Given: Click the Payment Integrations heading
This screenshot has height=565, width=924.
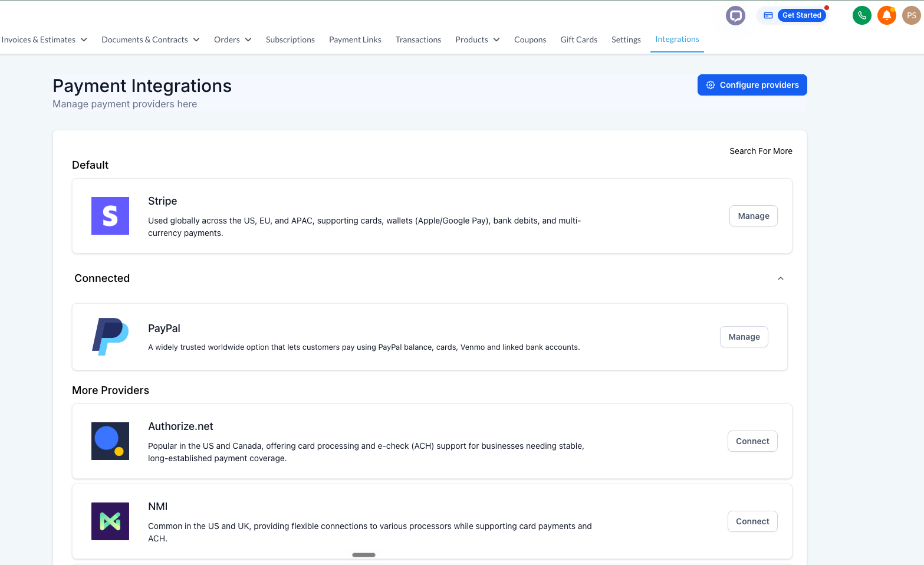Looking at the screenshot, I should (142, 86).
